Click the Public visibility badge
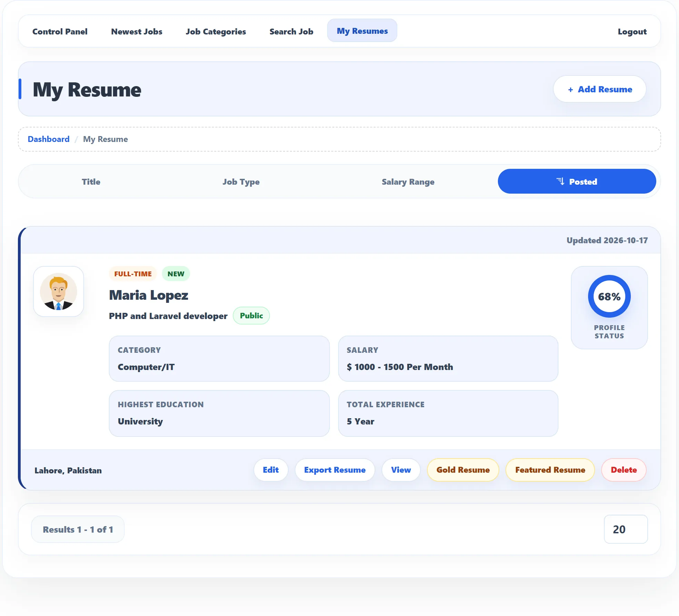The width and height of the screenshot is (679, 616). click(251, 316)
